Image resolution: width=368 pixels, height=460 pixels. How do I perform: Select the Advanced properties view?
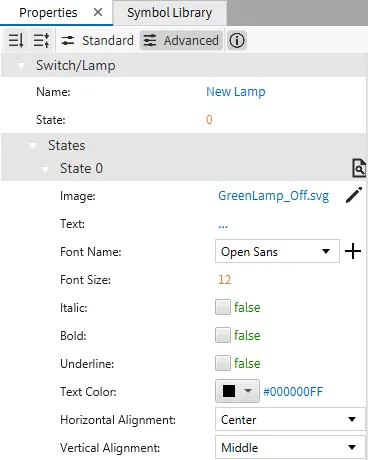pyautogui.click(x=181, y=41)
